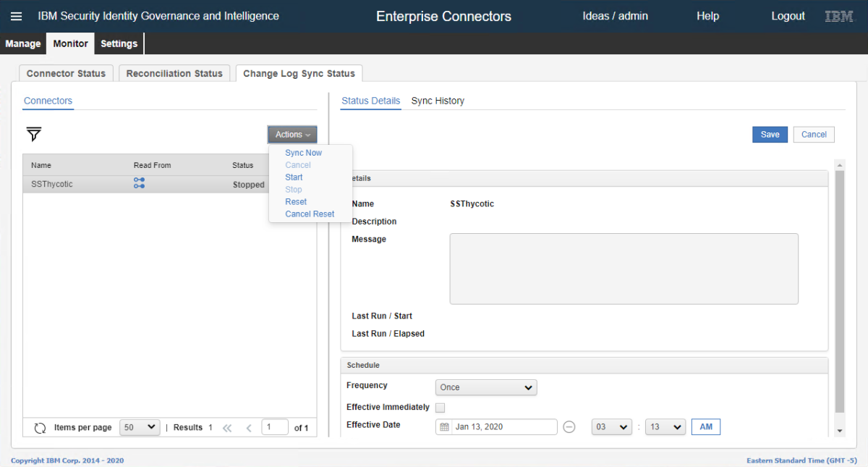Open the hamburger navigation menu
Screen dimensions: 868x467
pos(16,16)
